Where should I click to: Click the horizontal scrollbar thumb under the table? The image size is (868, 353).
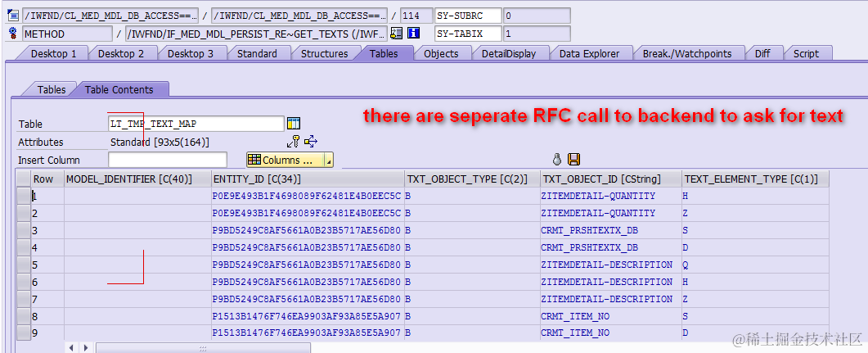pyautogui.click(x=203, y=348)
